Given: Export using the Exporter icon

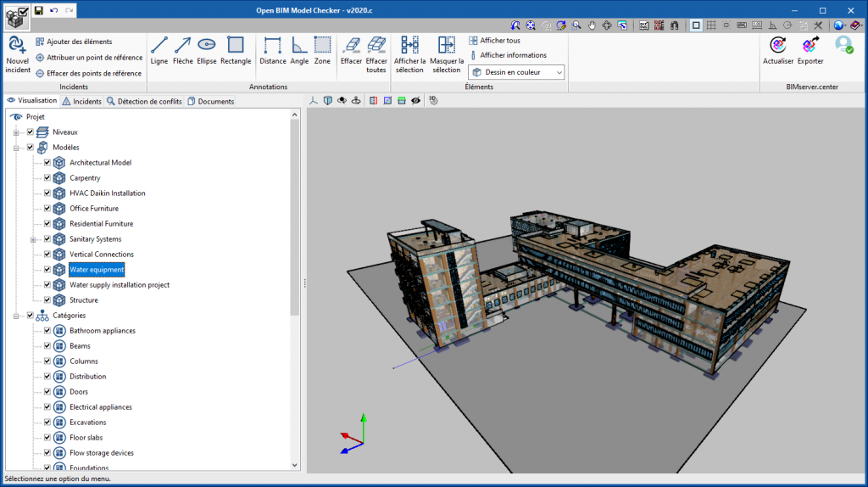Looking at the screenshot, I should pyautogui.click(x=810, y=50).
